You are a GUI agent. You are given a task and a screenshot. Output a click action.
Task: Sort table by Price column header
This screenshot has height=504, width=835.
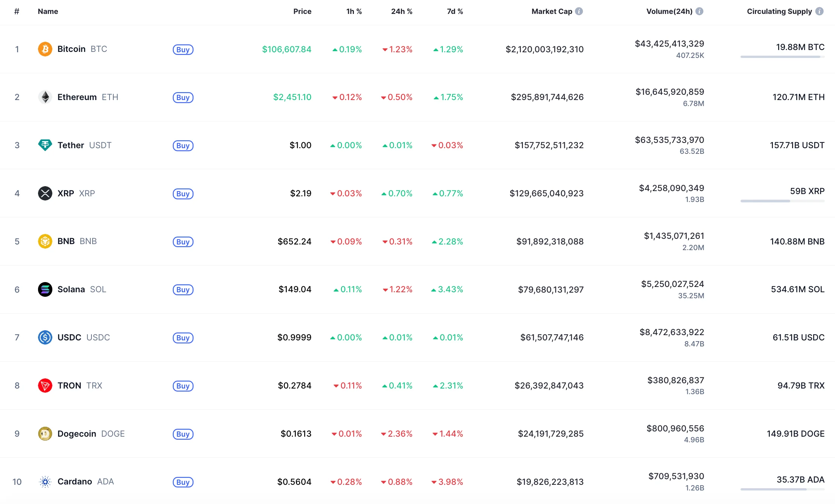pos(302,11)
